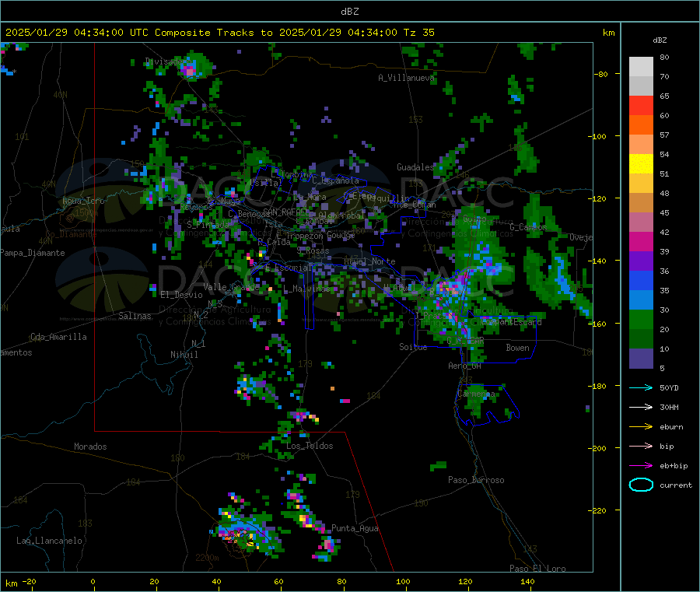Click the SAN_RAFAEL map label
Image resolution: width=700 pixels, height=592 pixels.
286,212
